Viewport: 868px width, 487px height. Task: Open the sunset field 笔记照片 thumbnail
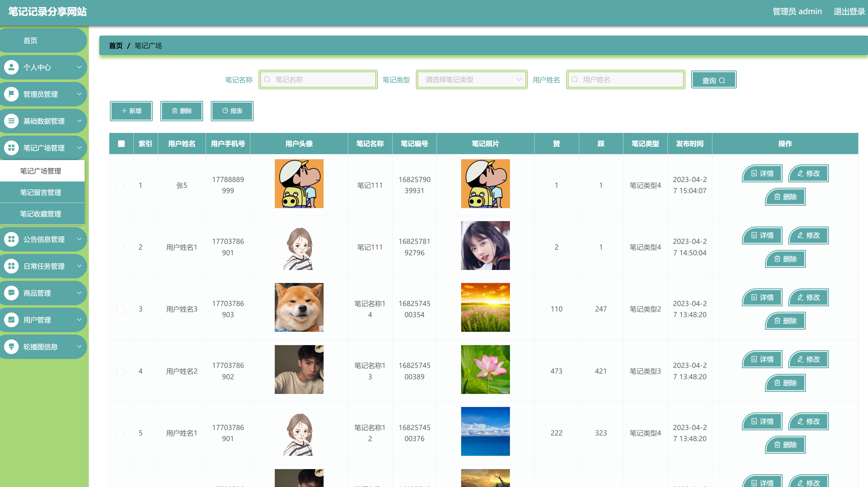(485, 307)
